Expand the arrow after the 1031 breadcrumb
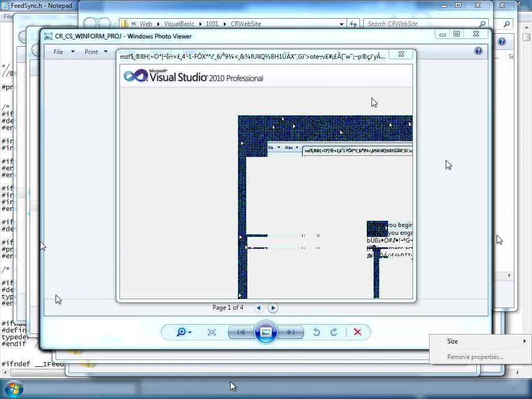 (224, 24)
